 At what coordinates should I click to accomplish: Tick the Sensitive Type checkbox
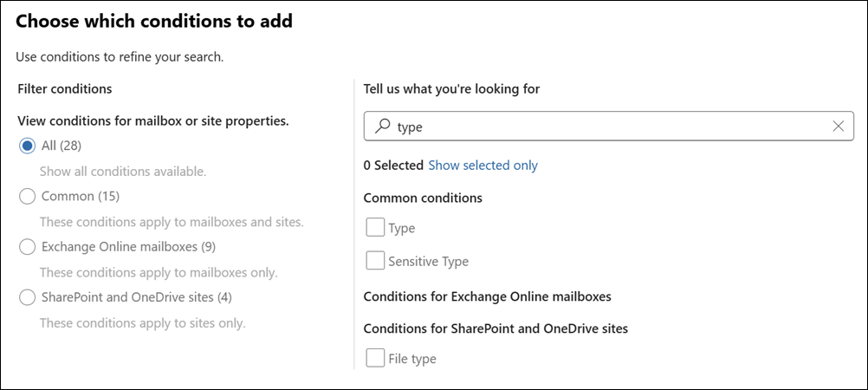point(375,260)
